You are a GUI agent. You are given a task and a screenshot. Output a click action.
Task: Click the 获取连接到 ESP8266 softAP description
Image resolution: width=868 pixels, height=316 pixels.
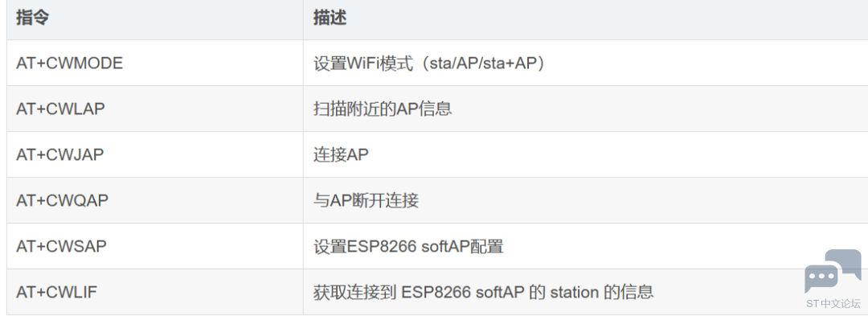point(483,292)
